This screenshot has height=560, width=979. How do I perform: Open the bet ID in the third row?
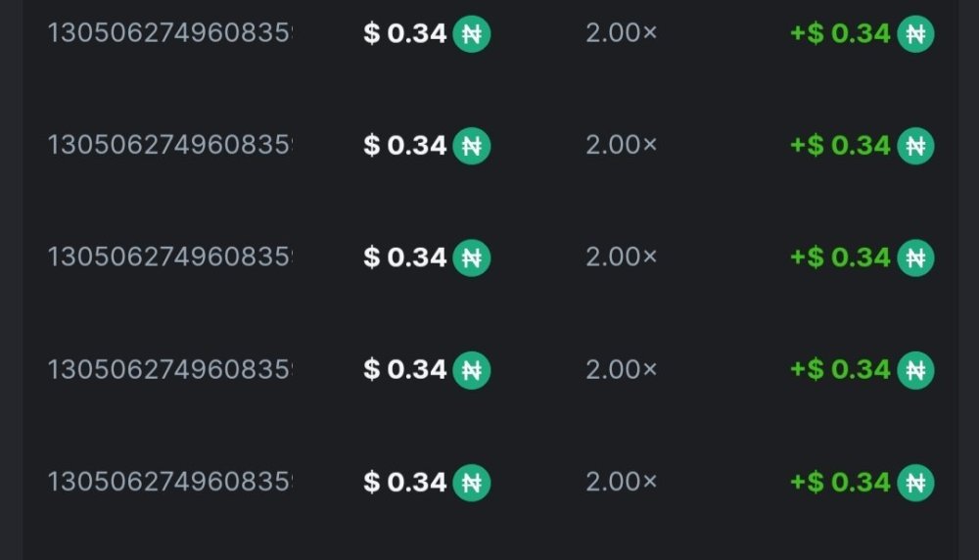coord(170,257)
